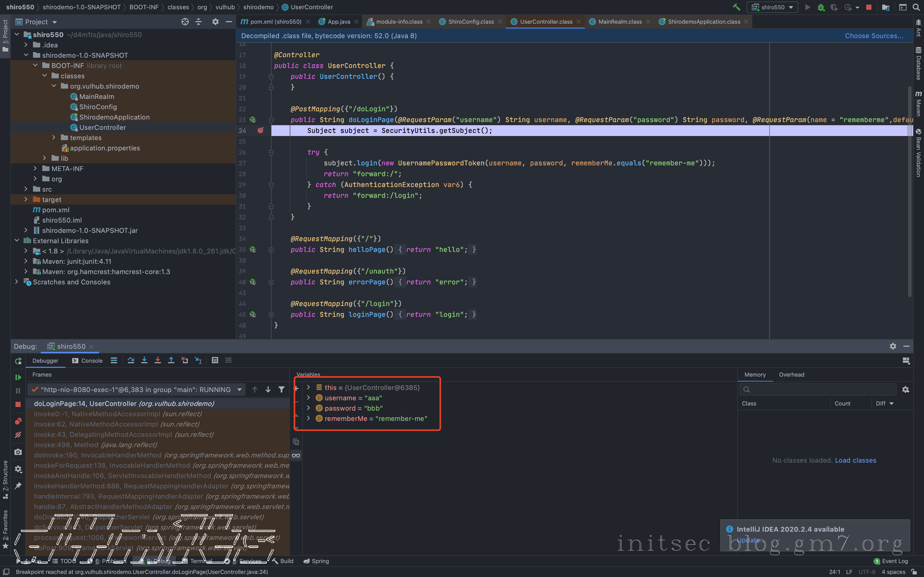Click the Choose Sources link

pyautogui.click(x=874, y=36)
